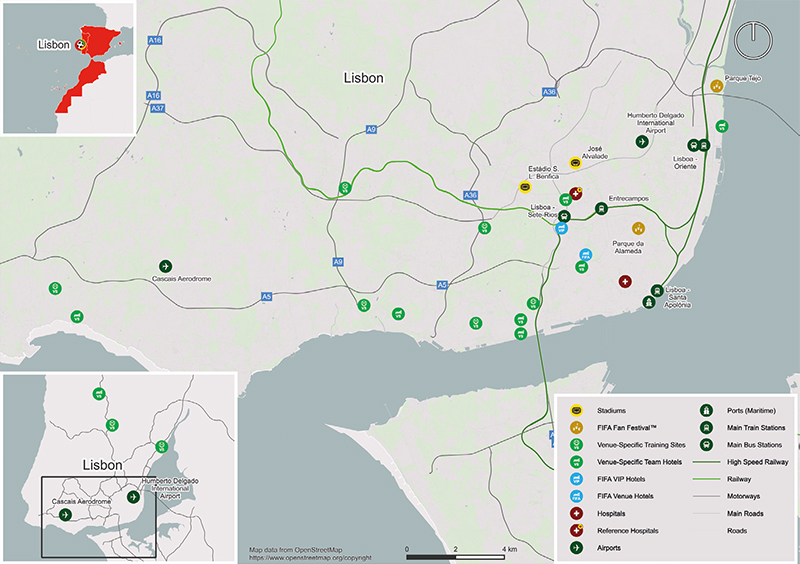800x564 pixels.
Task: Click the Parque Tejo fan festival marker
Action: click(717, 86)
